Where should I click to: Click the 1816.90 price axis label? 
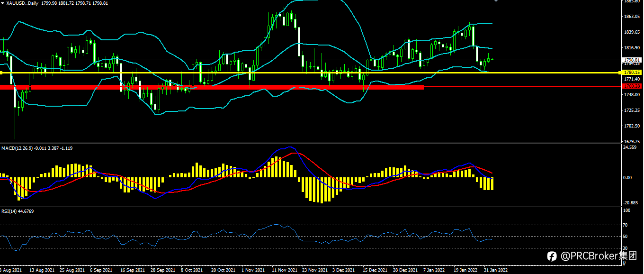click(x=633, y=48)
